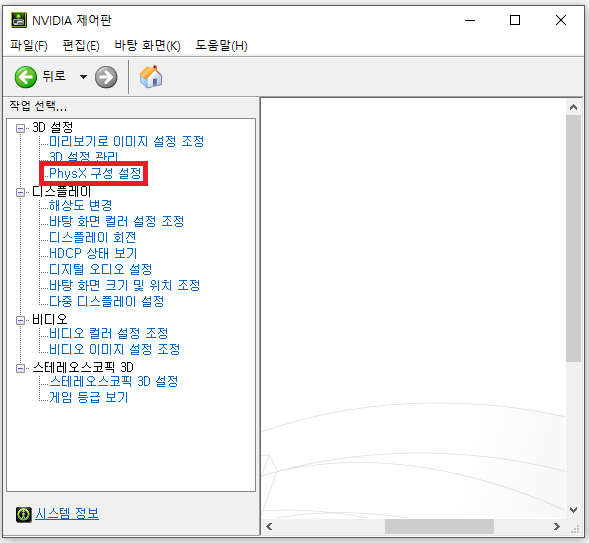589x543 pixels.
Task: Open 디지털 오디오 설정
Action: [x=101, y=269]
